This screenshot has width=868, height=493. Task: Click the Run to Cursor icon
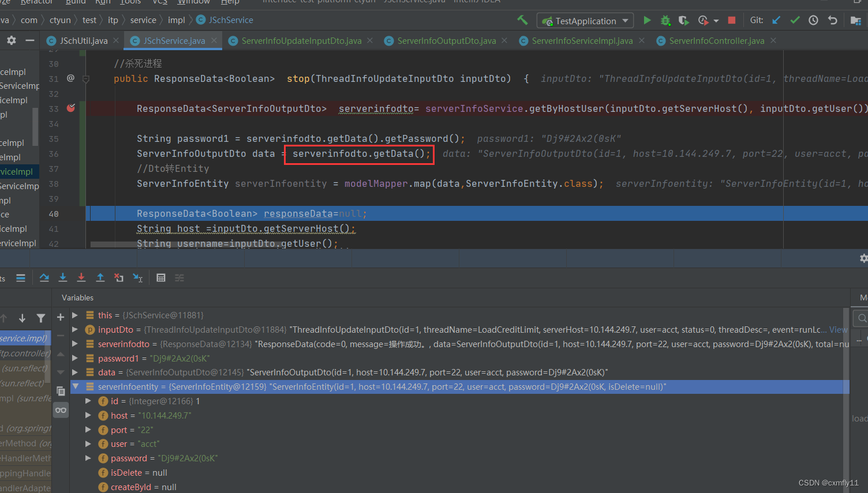(137, 277)
